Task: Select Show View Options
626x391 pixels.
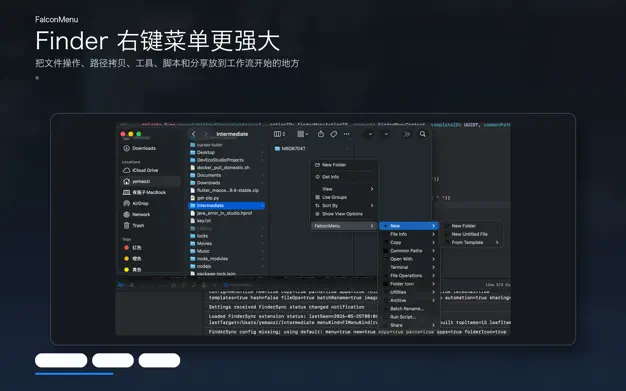Action: [344, 214]
